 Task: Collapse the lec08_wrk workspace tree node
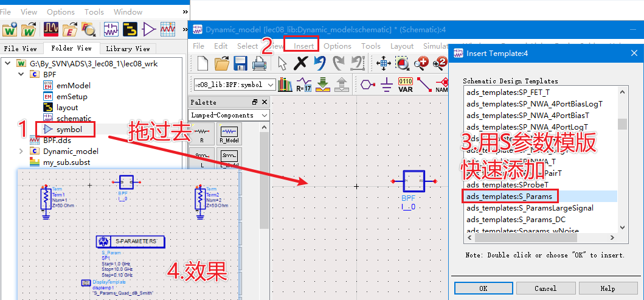click(8, 64)
